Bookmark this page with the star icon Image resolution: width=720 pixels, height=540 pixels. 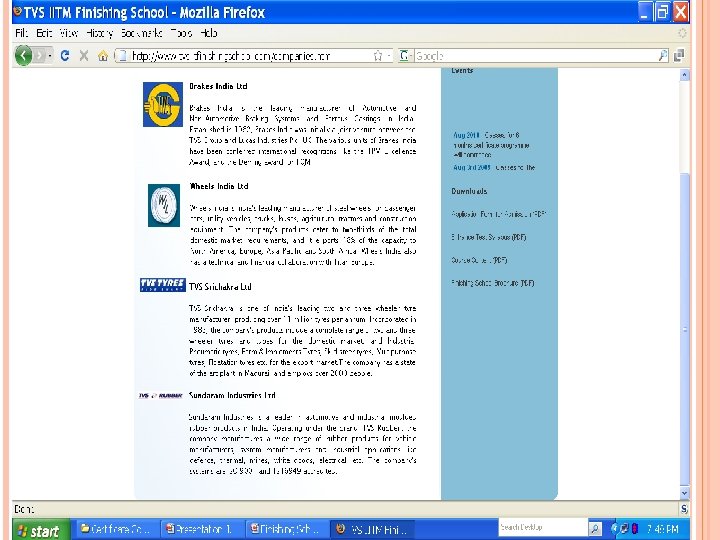pyautogui.click(x=378, y=56)
